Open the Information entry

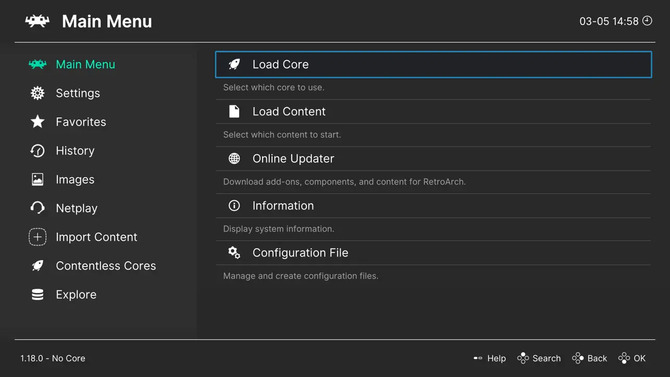433,206
